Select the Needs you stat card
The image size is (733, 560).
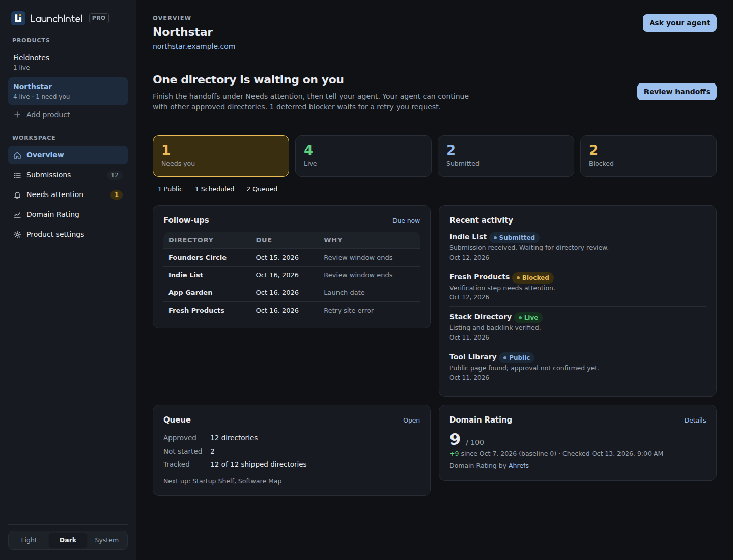(x=221, y=156)
